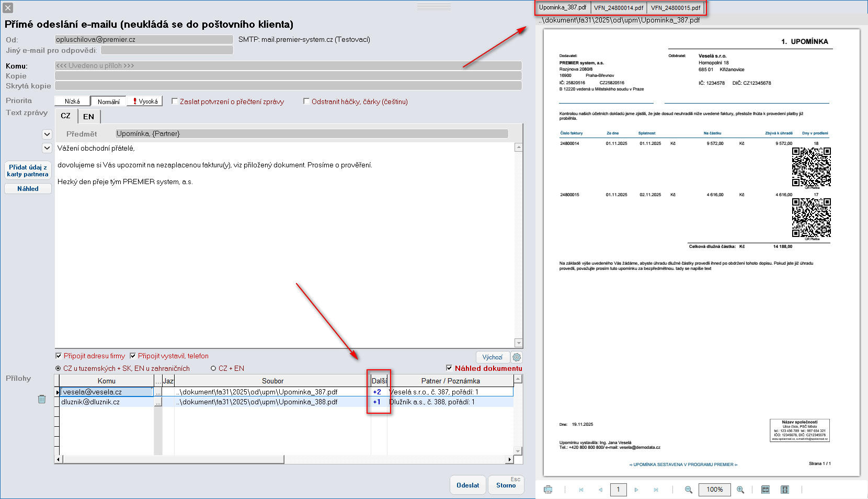Click the attachments table horizontal scrollbar
Image resolution: width=868 pixels, height=499 pixels.
[x=173, y=459]
